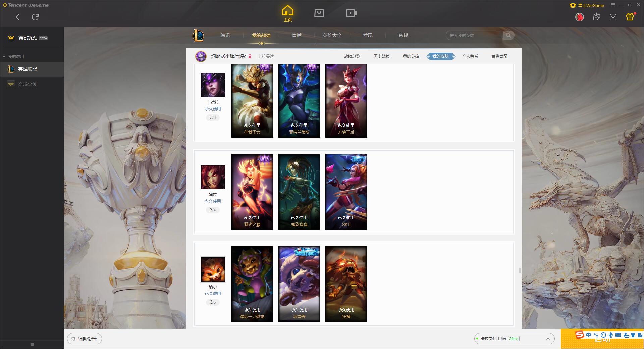Open the 鬼影森森 skin card
This screenshot has width=644, height=349.
(x=299, y=192)
